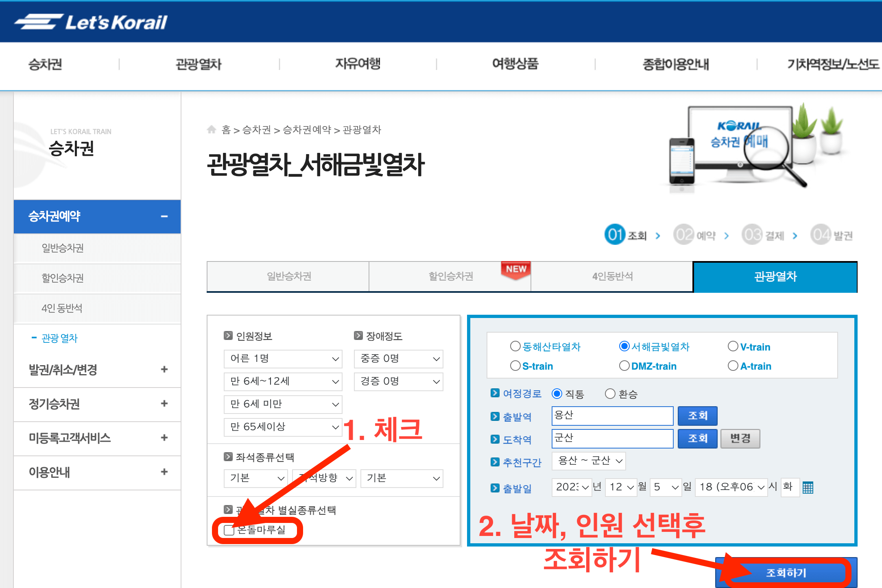Click the Let's Korail logo
882x588 pixels.
pyautogui.click(x=90, y=21)
